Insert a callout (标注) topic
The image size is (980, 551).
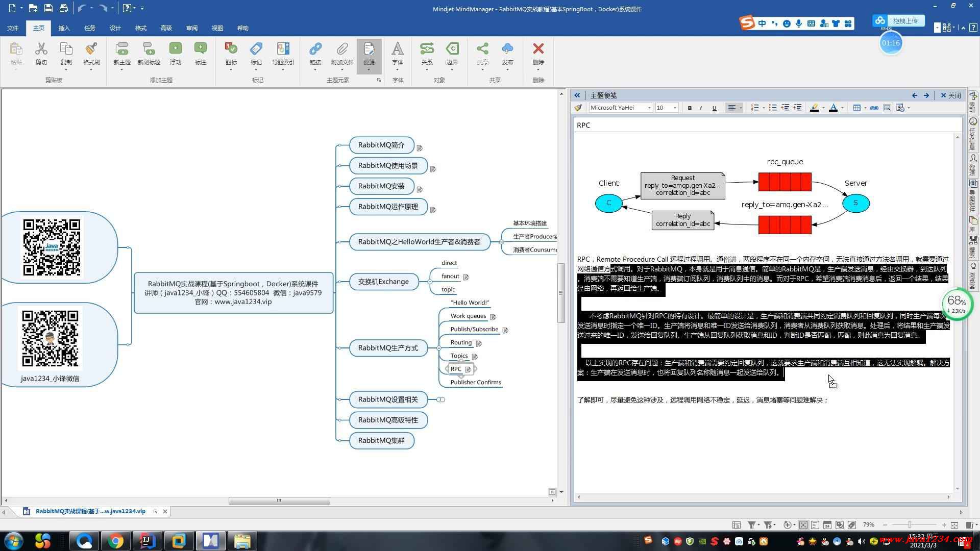tap(201, 49)
